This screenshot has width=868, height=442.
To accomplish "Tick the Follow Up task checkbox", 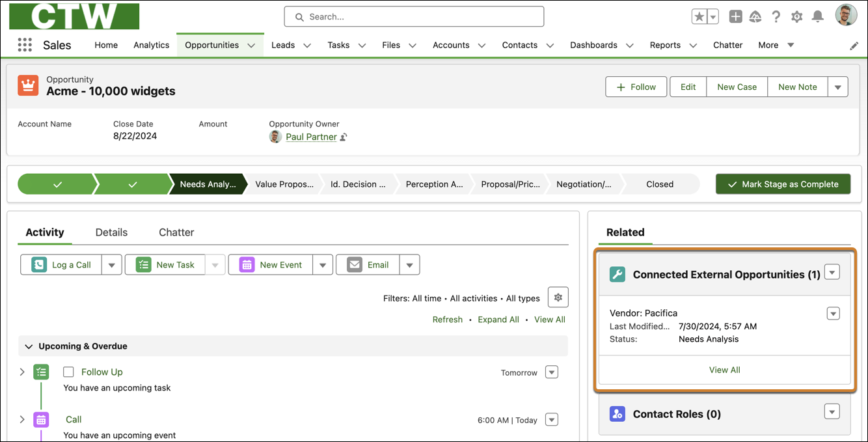I will (x=68, y=372).
